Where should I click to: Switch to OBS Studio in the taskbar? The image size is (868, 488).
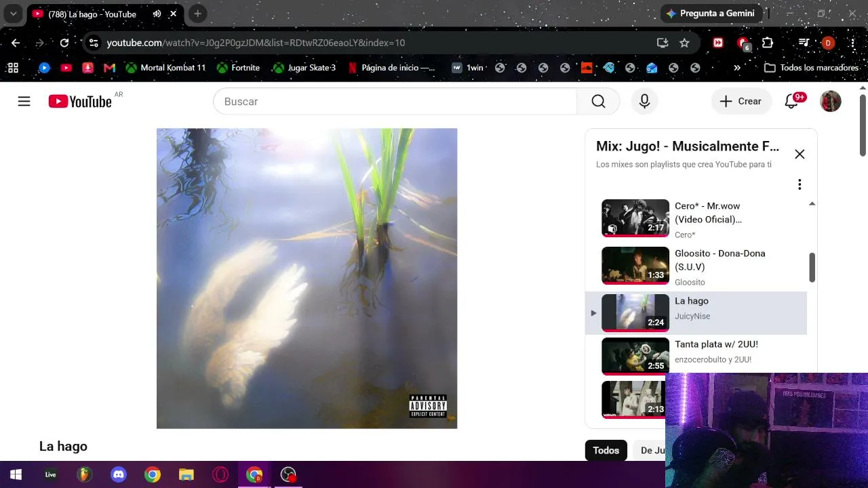(x=288, y=474)
